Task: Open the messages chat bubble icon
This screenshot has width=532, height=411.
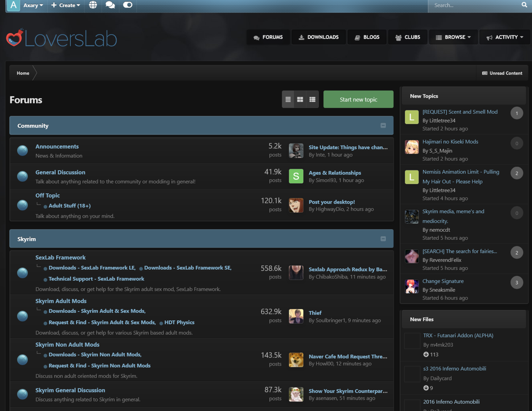Action: (110, 5)
